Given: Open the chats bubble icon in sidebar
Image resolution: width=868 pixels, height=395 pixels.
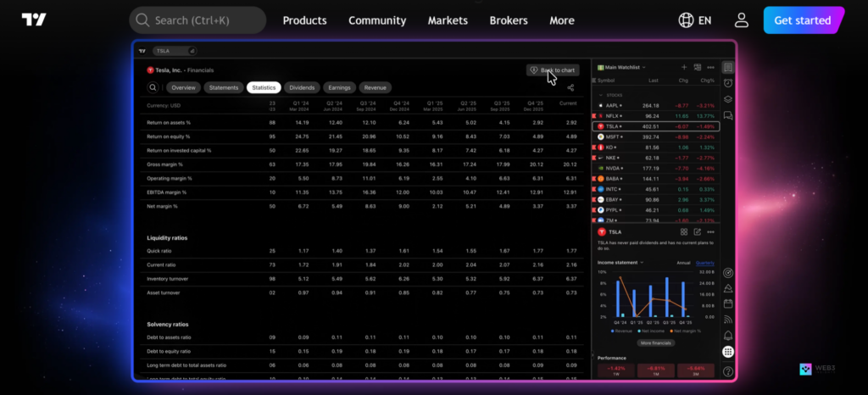Looking at the screenshot, I should (728, 115).
